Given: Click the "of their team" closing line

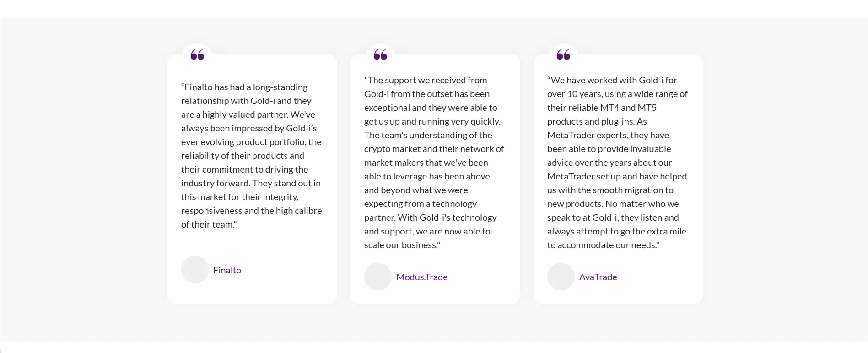Looking at the screenshot, I should coord(209,224).
